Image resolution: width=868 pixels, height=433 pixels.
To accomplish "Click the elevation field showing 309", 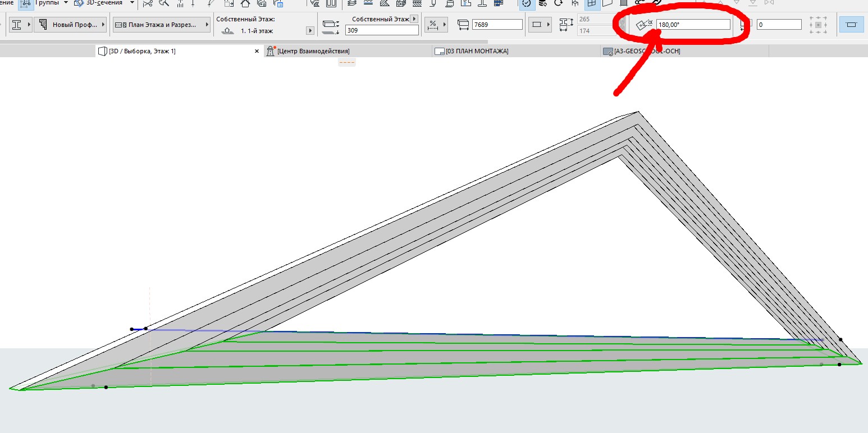I will point(382,30).
